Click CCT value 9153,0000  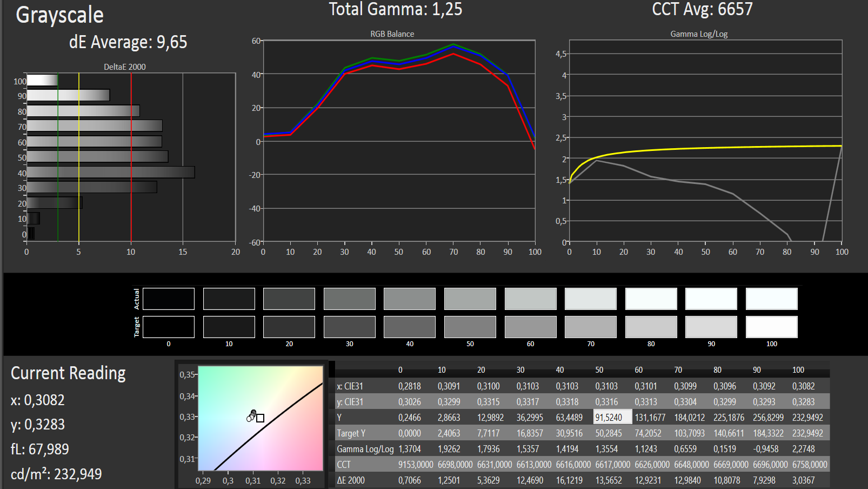(x=416, y=465)
